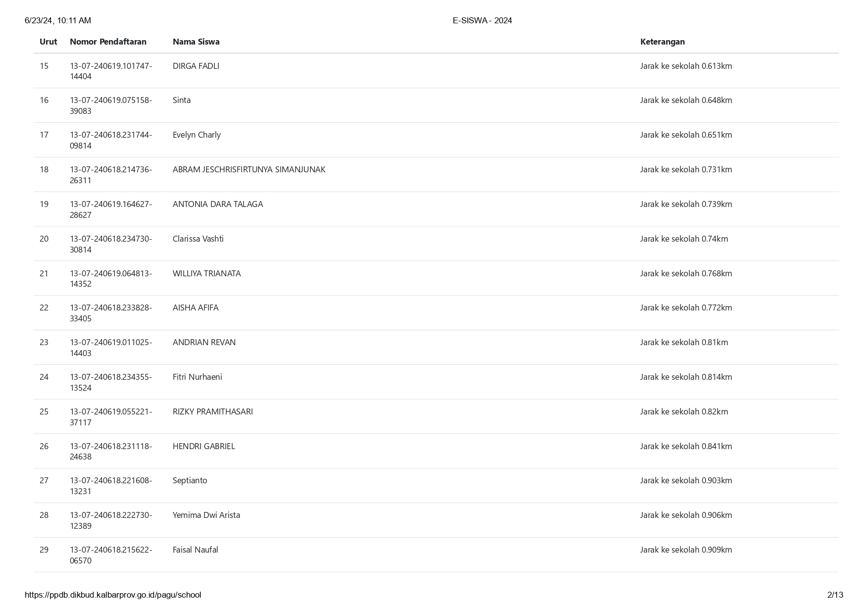Click row number 25 in Urut column
868x614 pixels.
pos(44,411)
